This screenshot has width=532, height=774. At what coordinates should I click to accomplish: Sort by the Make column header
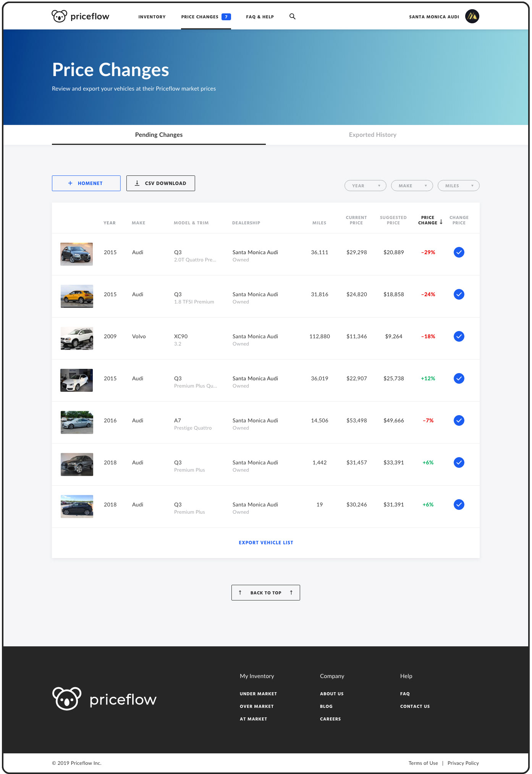139,223
